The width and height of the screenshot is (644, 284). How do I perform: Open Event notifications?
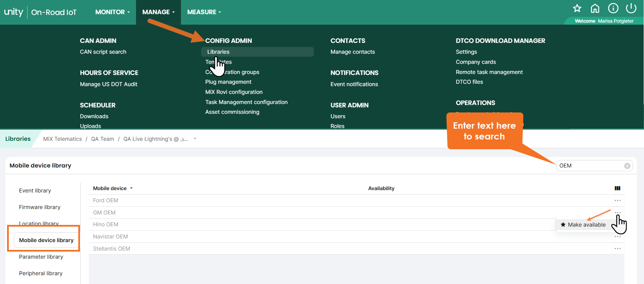(x=354, y=84)
